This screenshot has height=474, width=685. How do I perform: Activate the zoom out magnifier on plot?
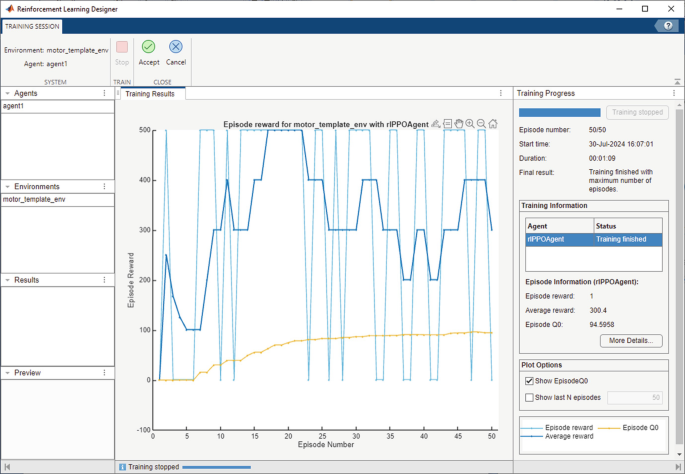click(x=481, y=124)
